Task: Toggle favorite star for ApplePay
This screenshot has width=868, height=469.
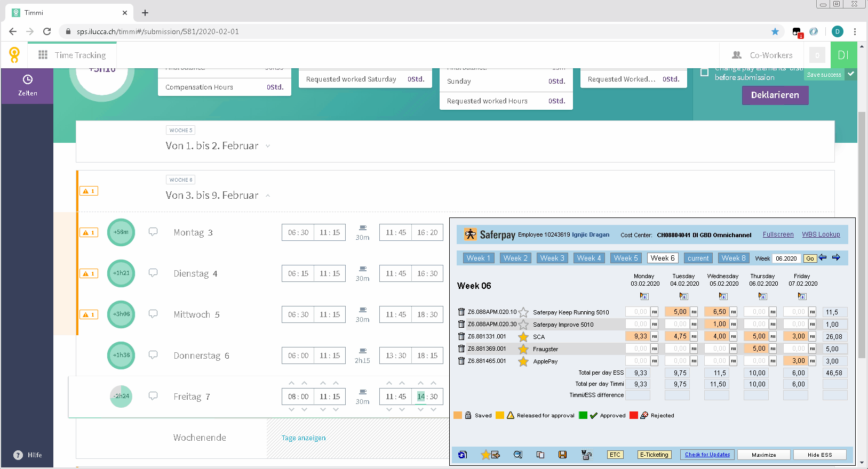Action: (x=523, y=361)
